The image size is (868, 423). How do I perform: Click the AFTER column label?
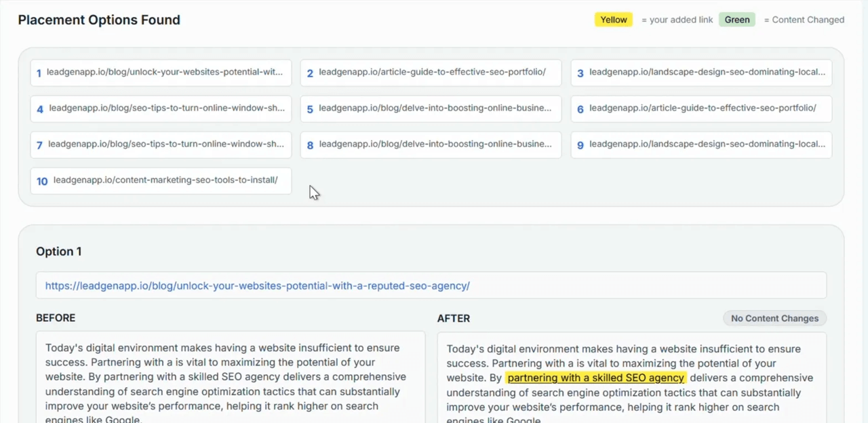pyautogui.click(x=454, y=318)
